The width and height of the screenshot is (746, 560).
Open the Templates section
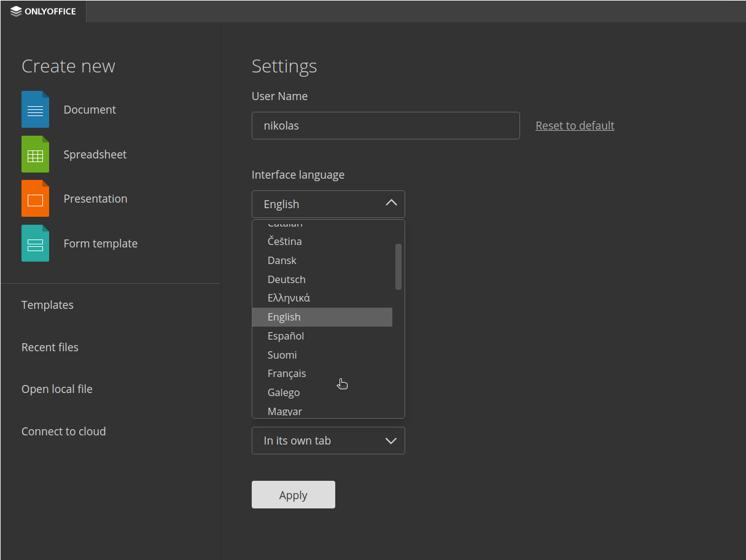(47, 305)
